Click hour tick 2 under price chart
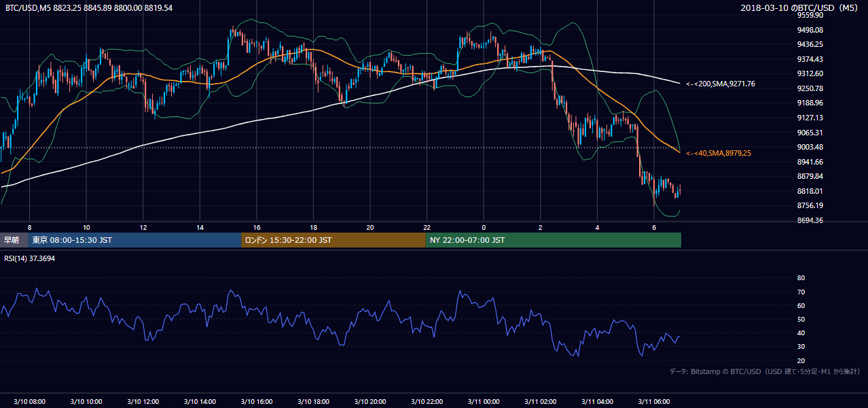 tap(540, 226)
